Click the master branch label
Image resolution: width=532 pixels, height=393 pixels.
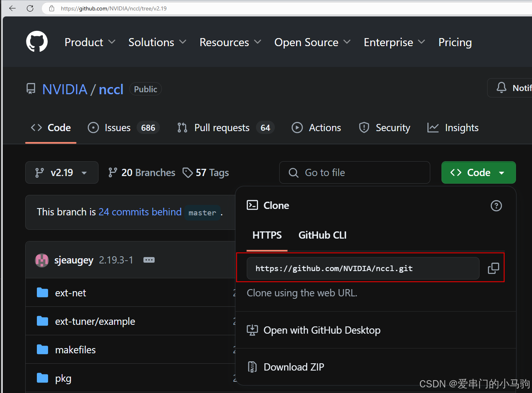pos(202,212)
